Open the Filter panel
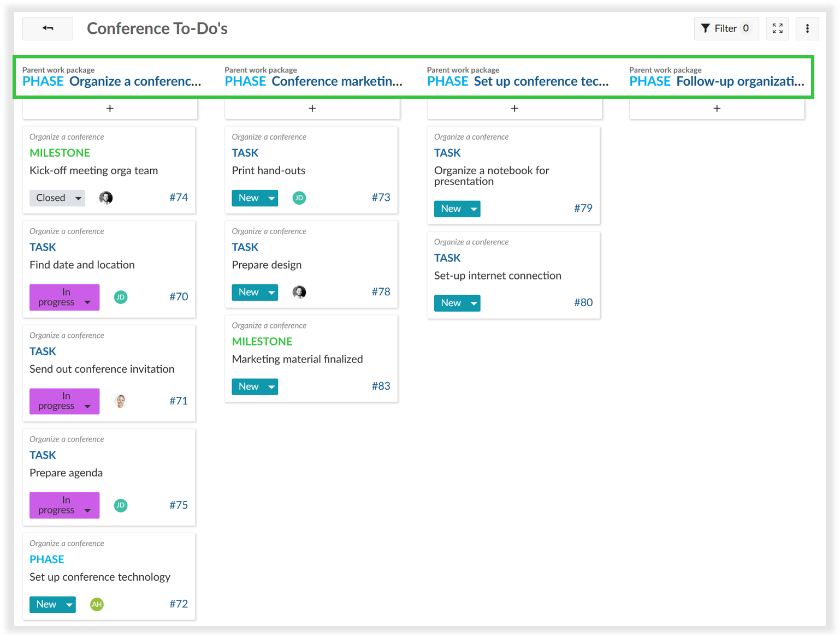Screen dimensions: 840x638 [726, 28]
